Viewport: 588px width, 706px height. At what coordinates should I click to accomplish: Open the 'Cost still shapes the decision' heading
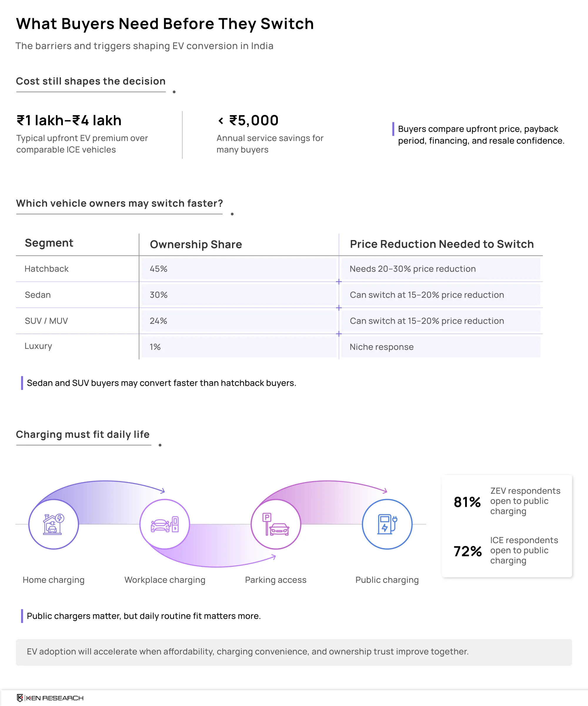91,81
